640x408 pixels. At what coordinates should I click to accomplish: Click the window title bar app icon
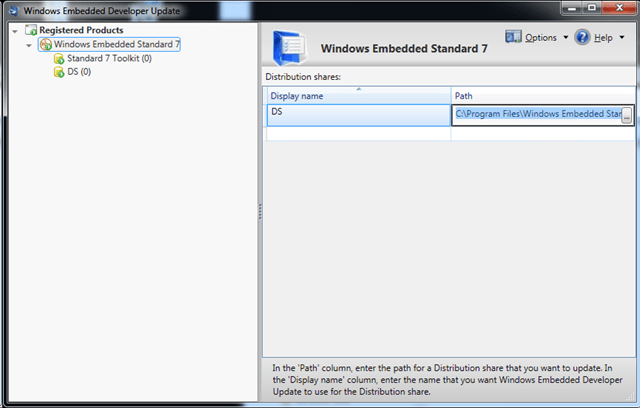pyautogui.click(x=13, y=11)
